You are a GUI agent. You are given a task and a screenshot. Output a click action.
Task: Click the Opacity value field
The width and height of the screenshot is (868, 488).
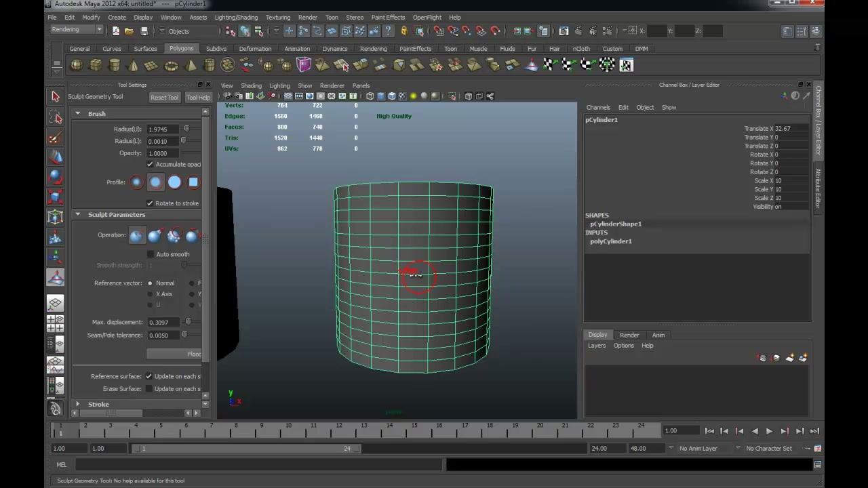(161, 153)
